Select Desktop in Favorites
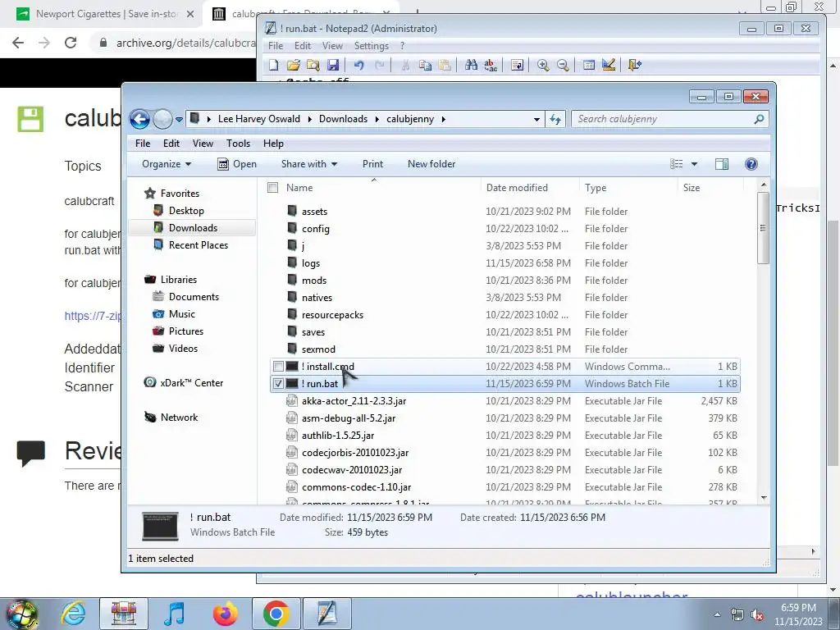840x630 pixels. [x=186, y=211]
